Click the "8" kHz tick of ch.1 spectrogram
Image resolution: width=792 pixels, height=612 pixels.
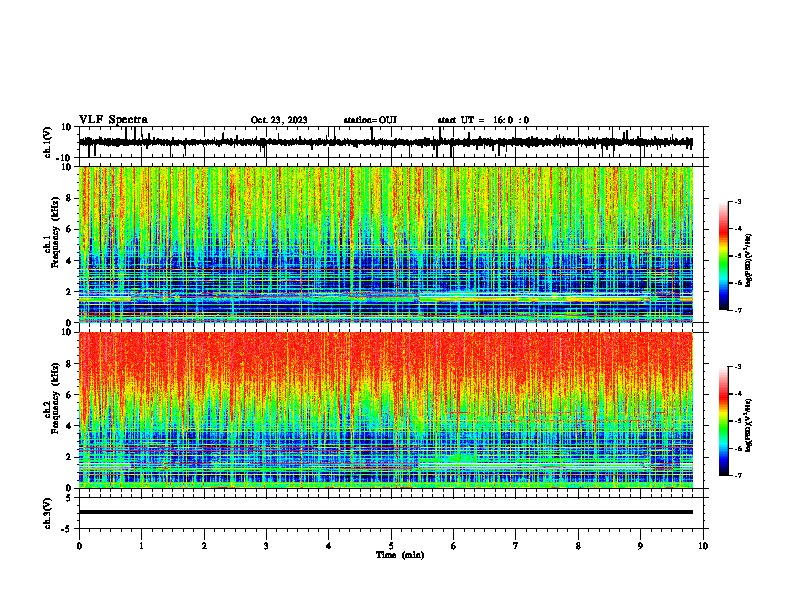[x=70, y=198]
